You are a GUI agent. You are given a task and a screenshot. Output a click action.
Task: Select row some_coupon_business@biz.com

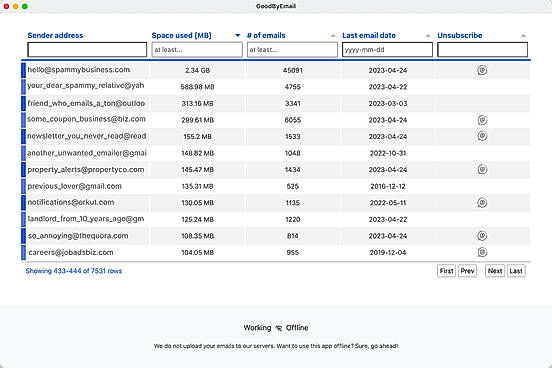point(276,120)
